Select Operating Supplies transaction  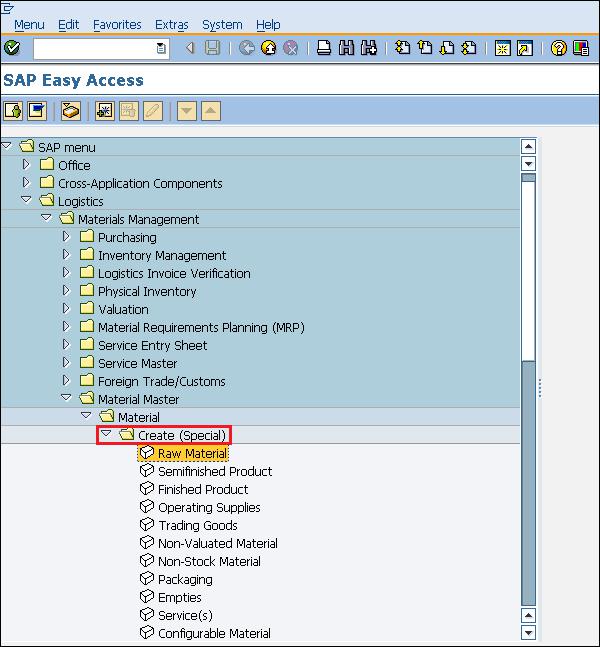click(209, 508)
